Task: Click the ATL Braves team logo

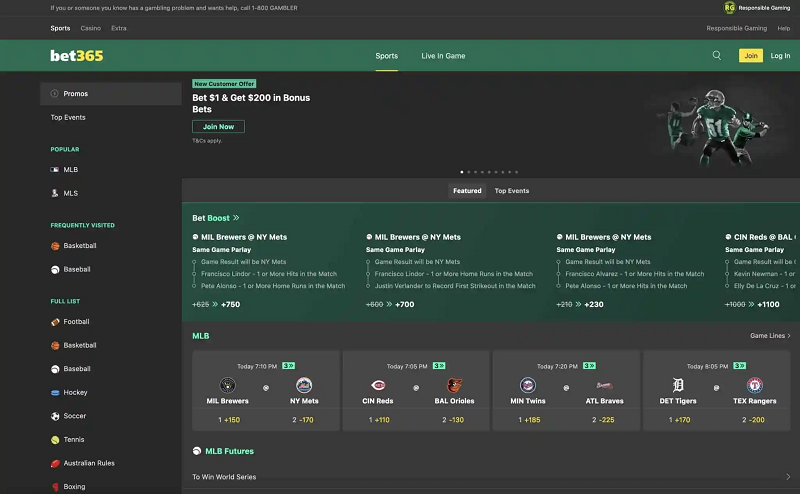Action: tap(604, 385)
